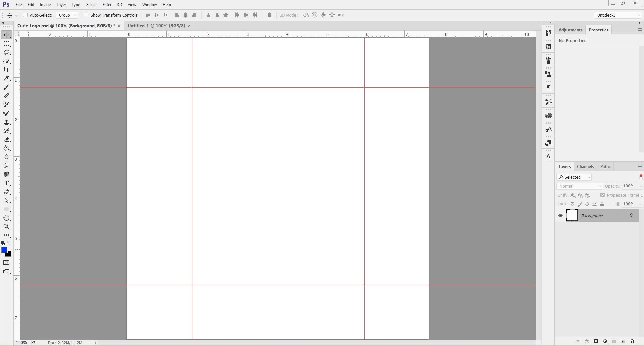Select the Path Selection tool
This screenshot has height=346, width=644.
tap(6, 201)
